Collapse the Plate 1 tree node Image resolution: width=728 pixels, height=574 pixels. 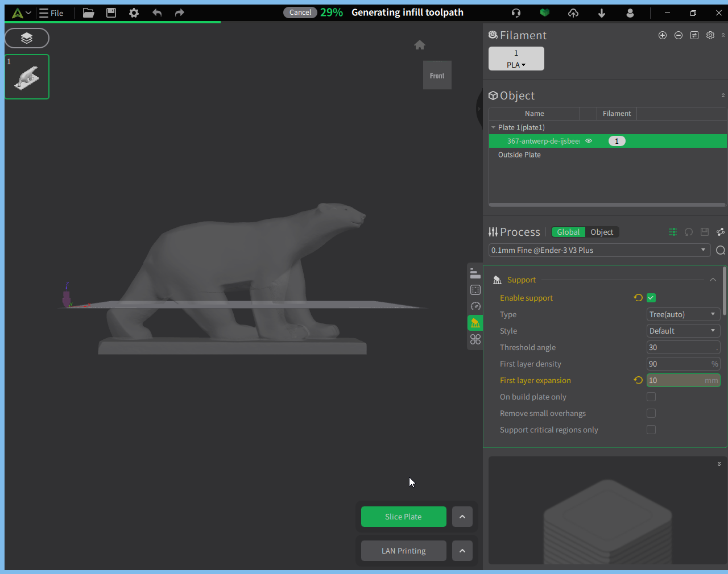pyautogui.click(x=493, y=127)
